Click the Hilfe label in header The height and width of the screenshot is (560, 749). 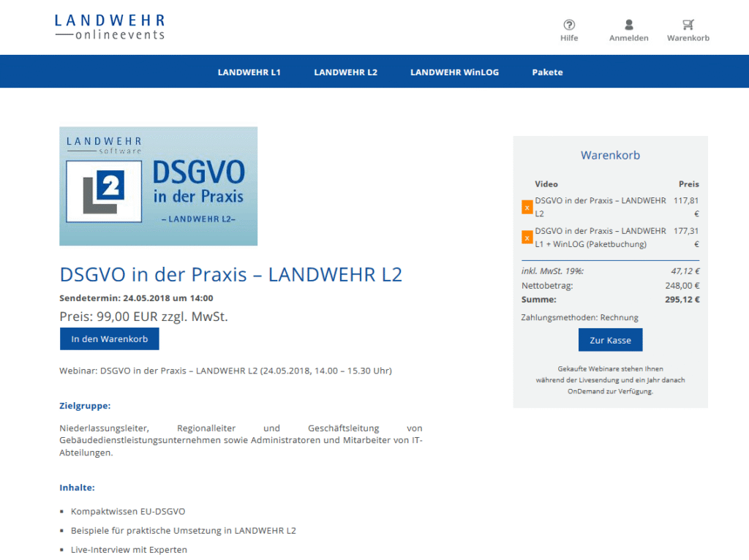click(x=569, y=38)
